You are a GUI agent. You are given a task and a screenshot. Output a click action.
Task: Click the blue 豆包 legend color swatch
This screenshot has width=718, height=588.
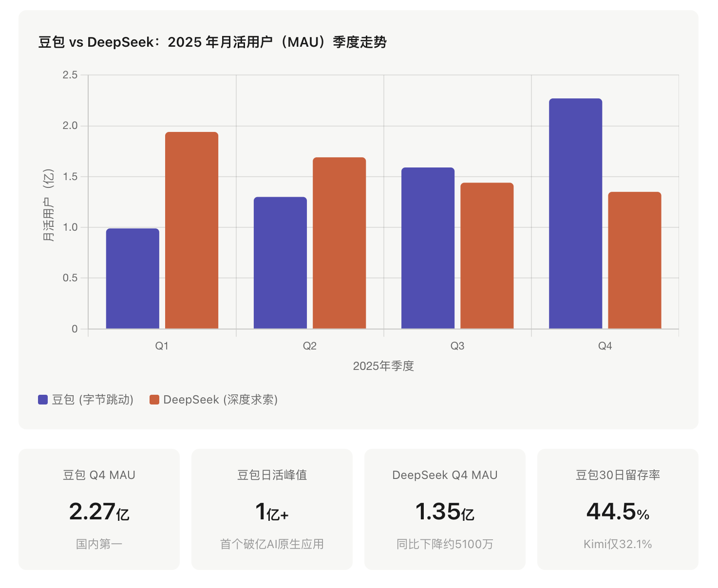(43, 400)
